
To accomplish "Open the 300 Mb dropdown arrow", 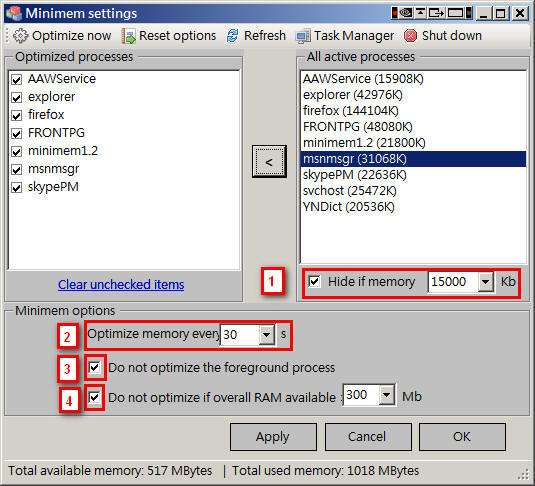I will pos(387,395).
